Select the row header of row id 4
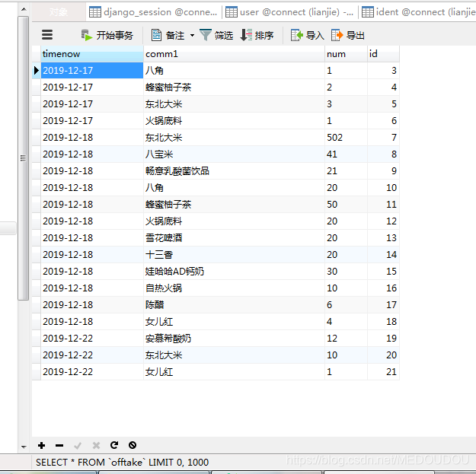This screenshot has height=474, width=476. (37, 87)
